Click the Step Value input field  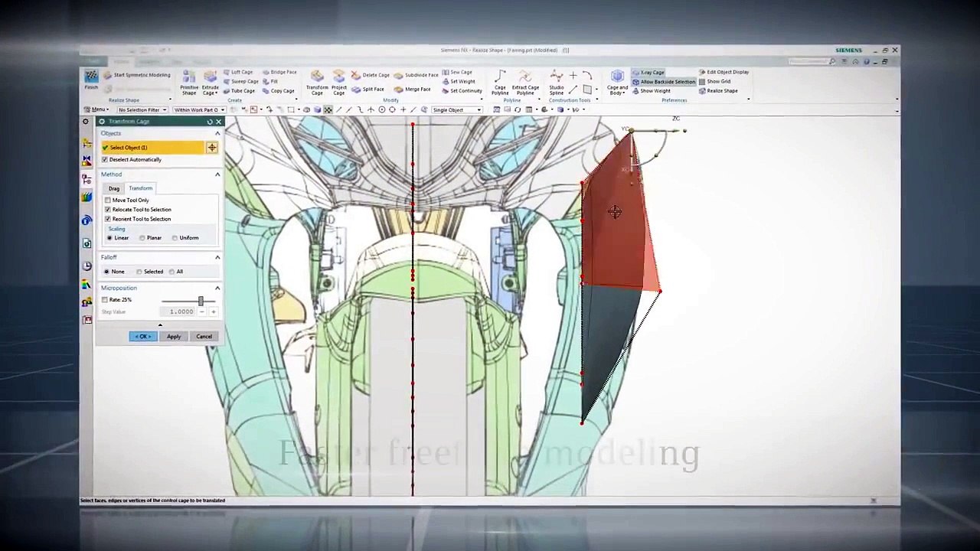point(179,311)
